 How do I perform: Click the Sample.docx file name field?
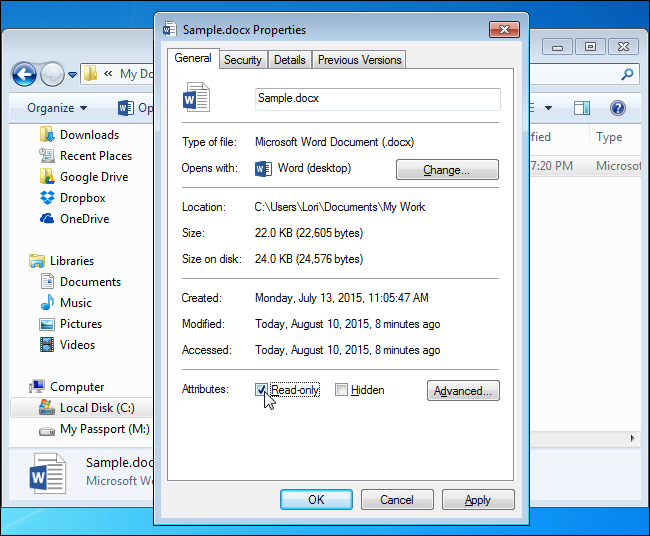pyautogui.click(x=378, y=99)
